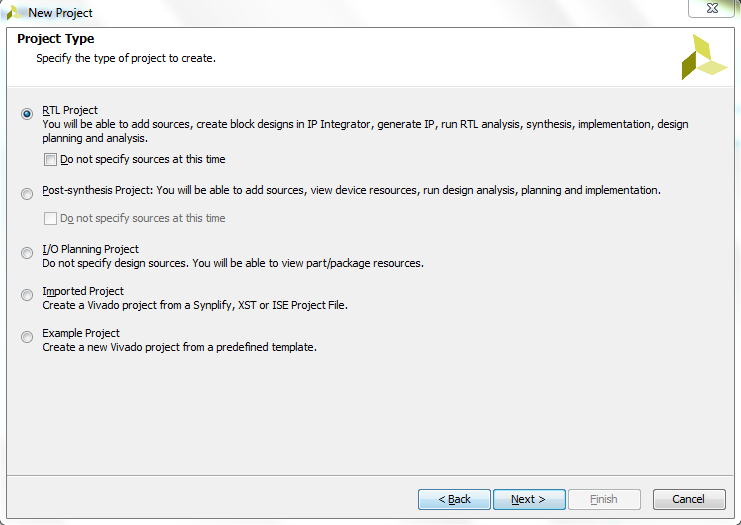
Task: Click the 'I/O Planning Project' label text
Action: [x=90, y=249]
